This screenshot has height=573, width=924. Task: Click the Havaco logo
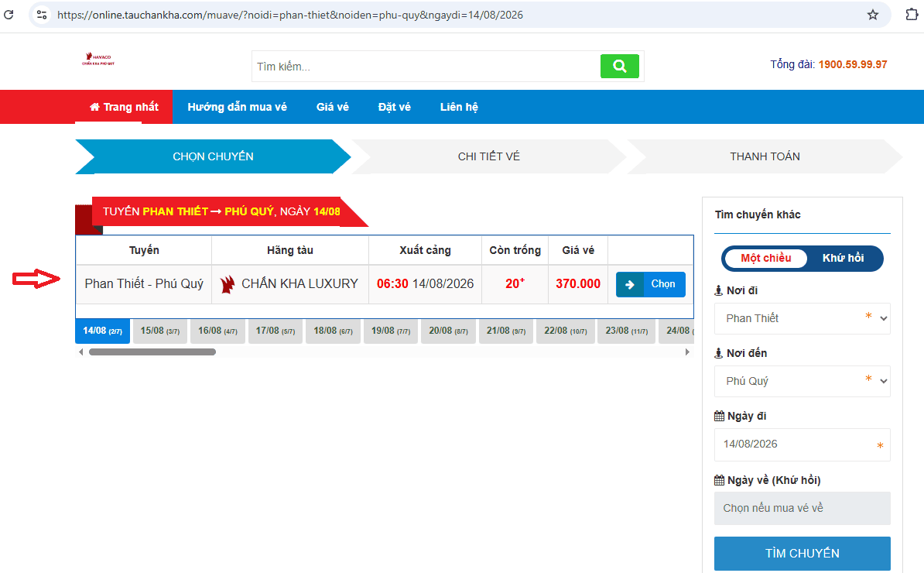point(98,59)
